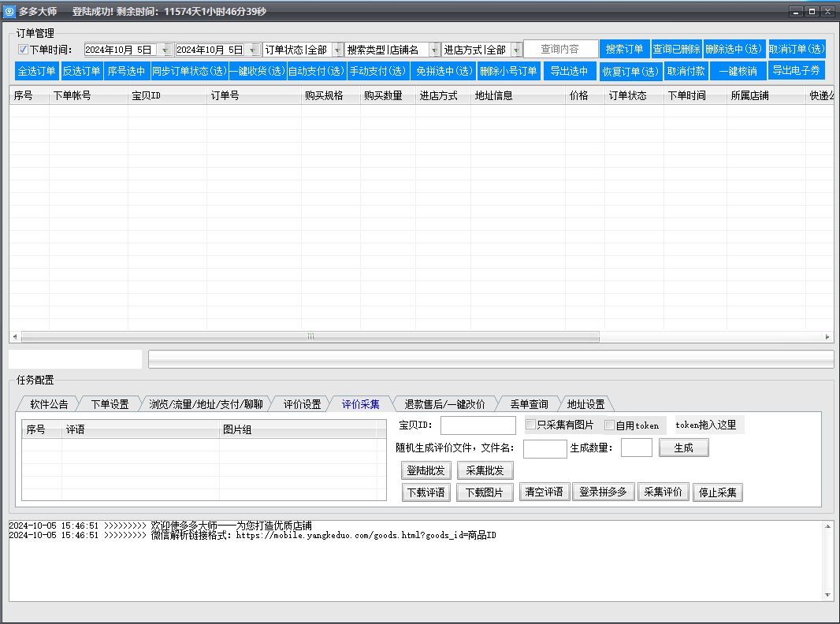Focus the 宝贝ID input field
Image resolution: width=840 pixels, height=624 pixels.
[478, 425]
